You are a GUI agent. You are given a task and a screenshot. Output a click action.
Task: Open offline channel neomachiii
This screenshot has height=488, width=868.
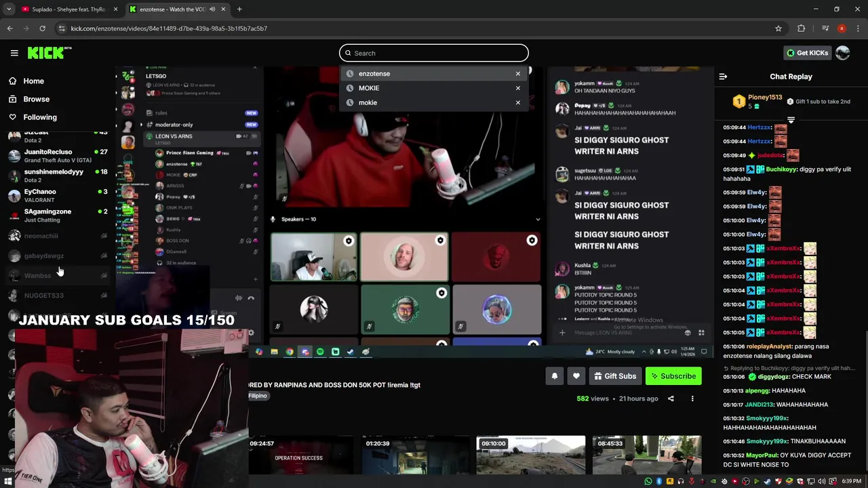click(58, 236)
